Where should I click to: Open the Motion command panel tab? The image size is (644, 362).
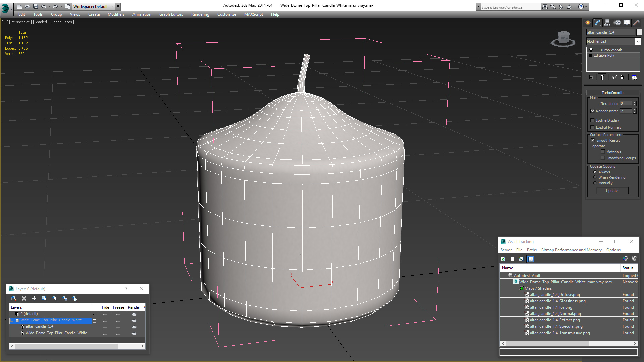point(618,23)
